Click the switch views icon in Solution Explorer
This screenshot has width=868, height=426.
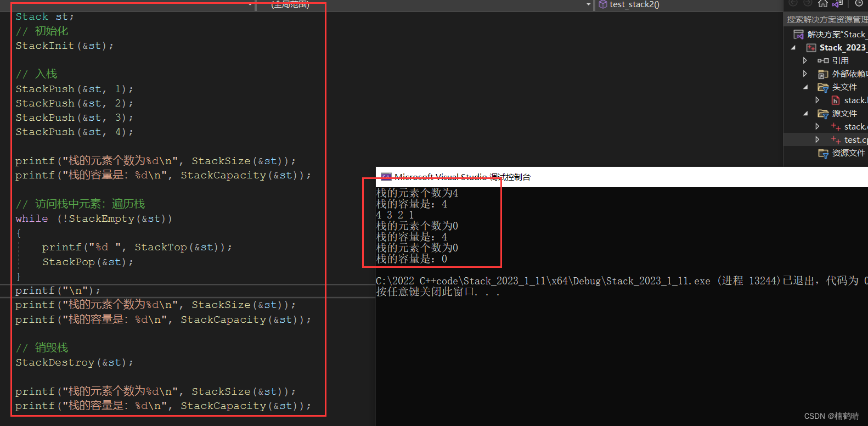click(x=837, y=3)
